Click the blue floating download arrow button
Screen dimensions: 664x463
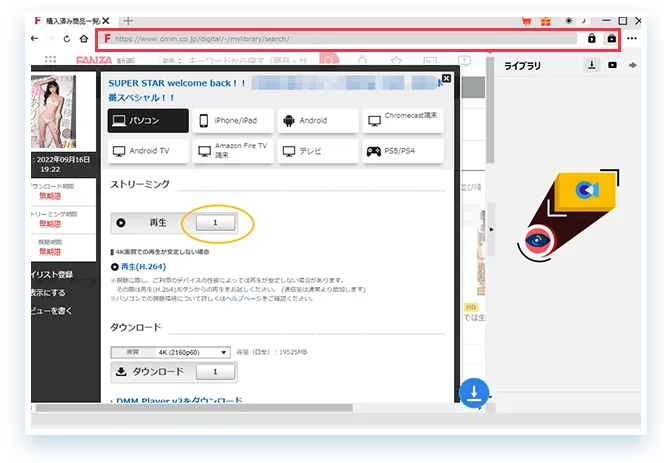[x=474, y=393]
